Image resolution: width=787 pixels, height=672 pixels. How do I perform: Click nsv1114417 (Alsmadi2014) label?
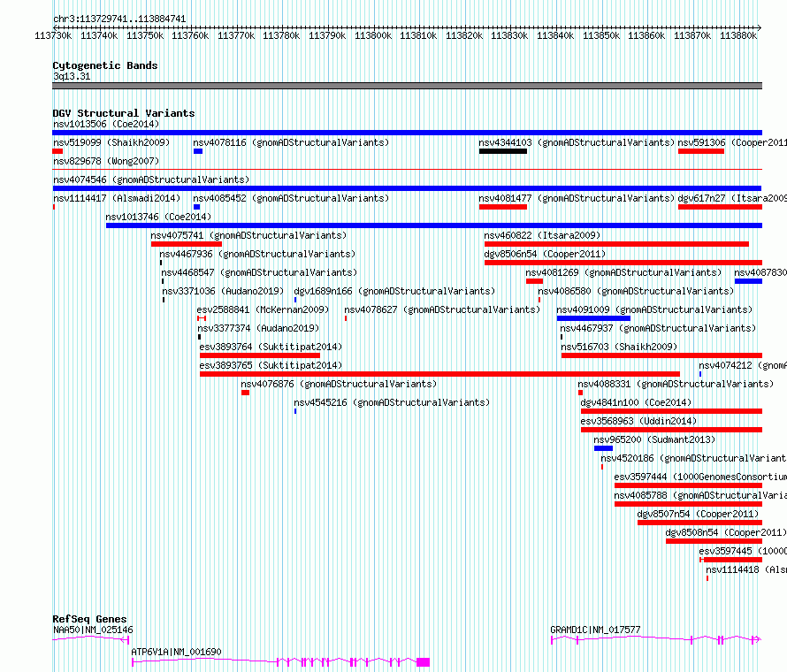(x=117, y=198)
